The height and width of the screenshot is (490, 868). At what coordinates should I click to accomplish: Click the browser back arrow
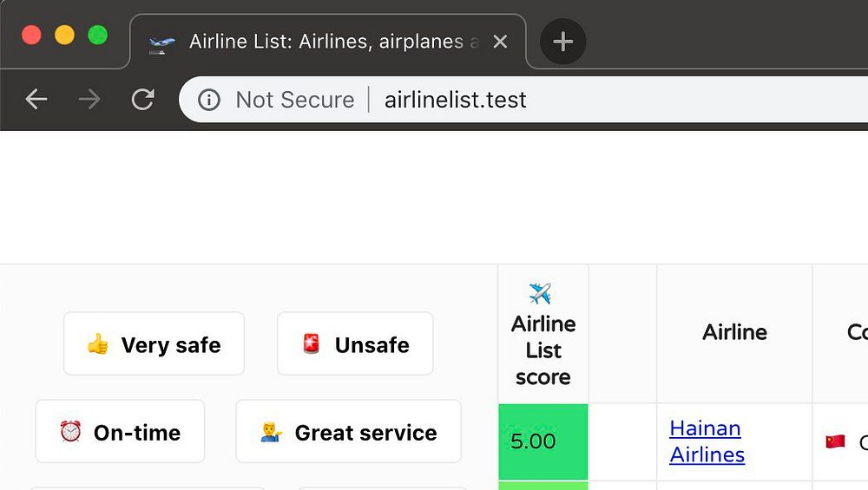[x=36, y=100]
